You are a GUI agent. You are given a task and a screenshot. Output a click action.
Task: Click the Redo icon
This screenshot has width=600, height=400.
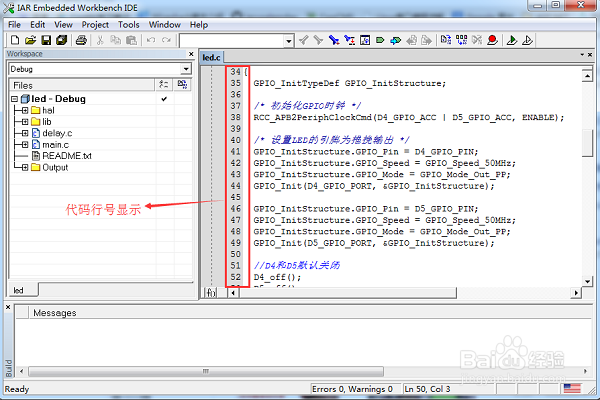point(166,40)
